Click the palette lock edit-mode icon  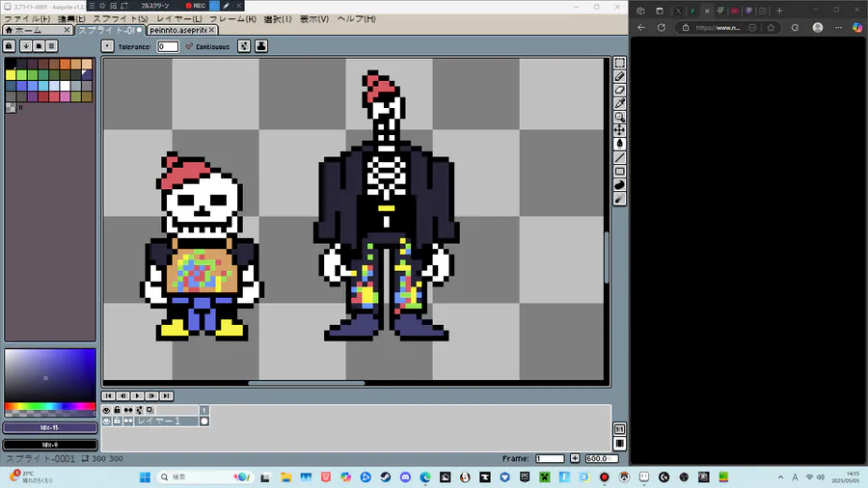click(x=9, y=46)
